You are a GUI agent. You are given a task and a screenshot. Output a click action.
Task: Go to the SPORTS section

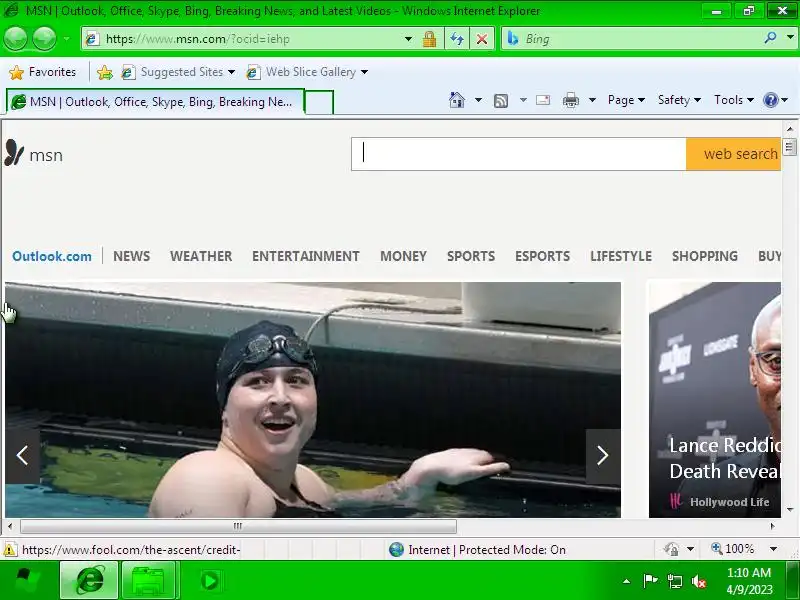click(x=471, y=256)
